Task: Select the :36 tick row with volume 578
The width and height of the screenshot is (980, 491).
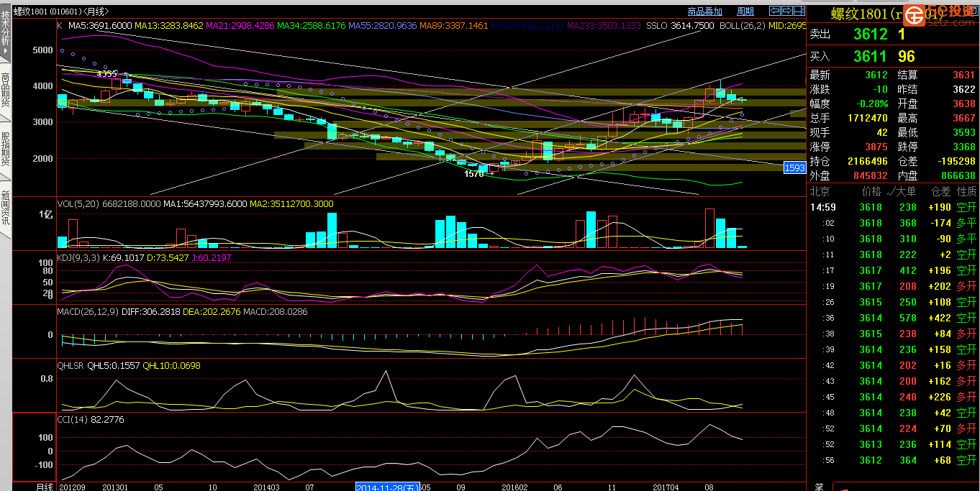Action: click(893, 318)
